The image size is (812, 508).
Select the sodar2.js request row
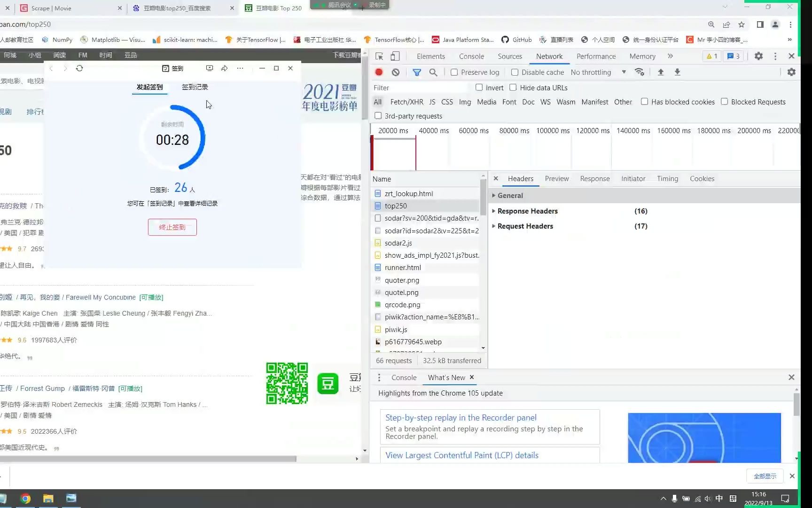426,243
